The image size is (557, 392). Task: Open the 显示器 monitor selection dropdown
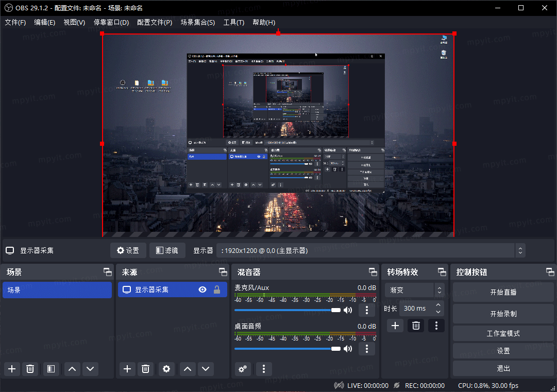(x=520, y=250)
